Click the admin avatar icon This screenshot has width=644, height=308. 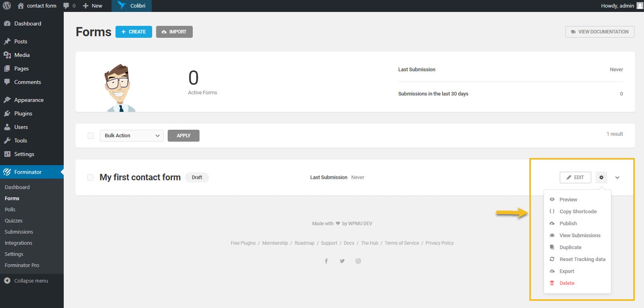point(640,6)
